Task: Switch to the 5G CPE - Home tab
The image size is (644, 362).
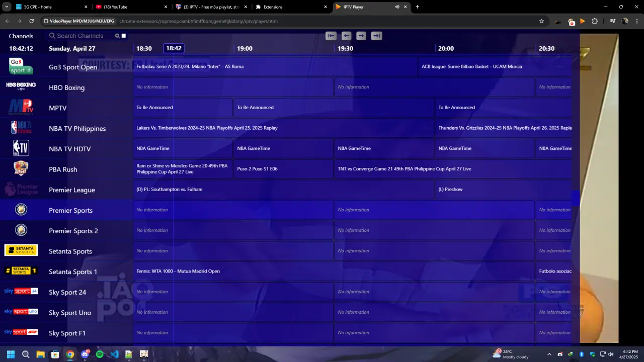Action: tap(51, 7)
